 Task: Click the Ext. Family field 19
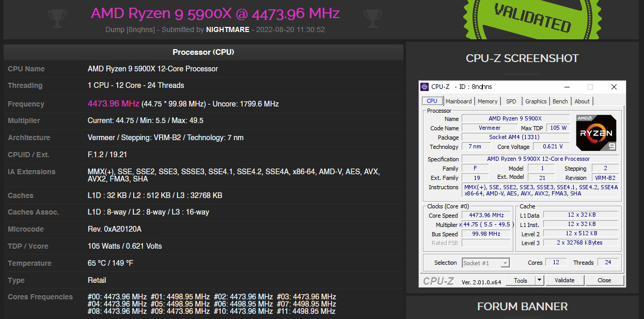point(475,177)
